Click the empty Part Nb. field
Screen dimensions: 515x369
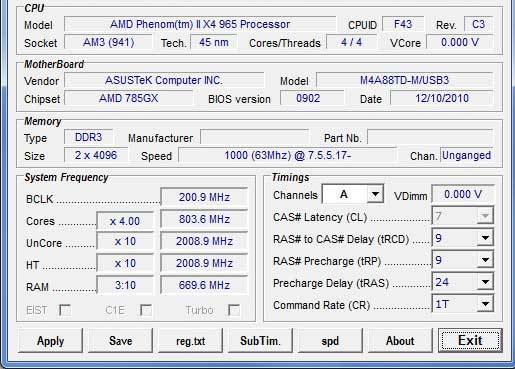(x=430, y=137)
